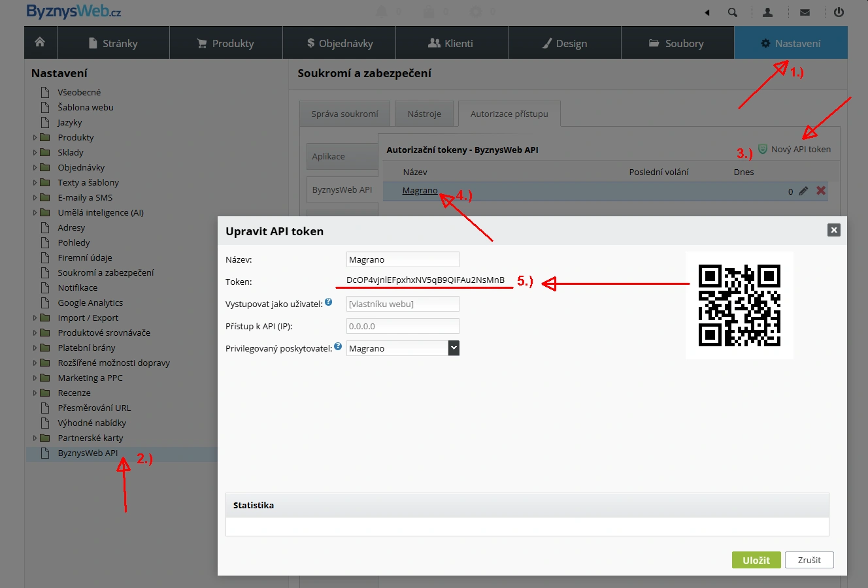Screen dimensions: 868x588
Task: Open the mail envelope icon
Action: coord(805,12)
